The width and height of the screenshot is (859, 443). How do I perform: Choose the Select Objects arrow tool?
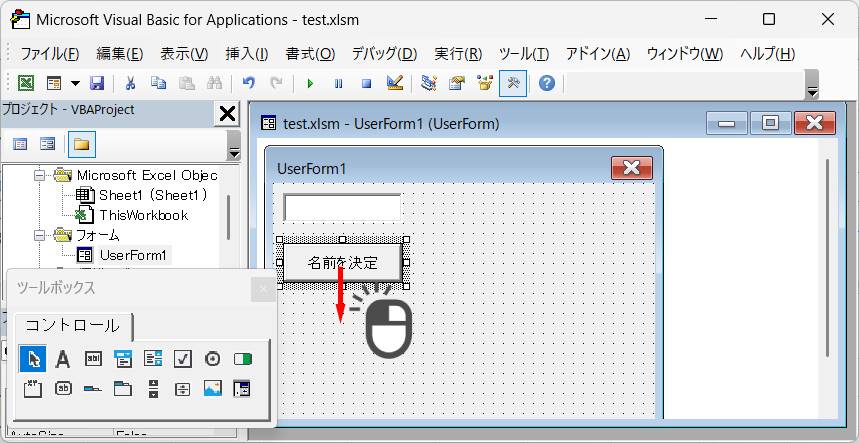tap(33, 359)
